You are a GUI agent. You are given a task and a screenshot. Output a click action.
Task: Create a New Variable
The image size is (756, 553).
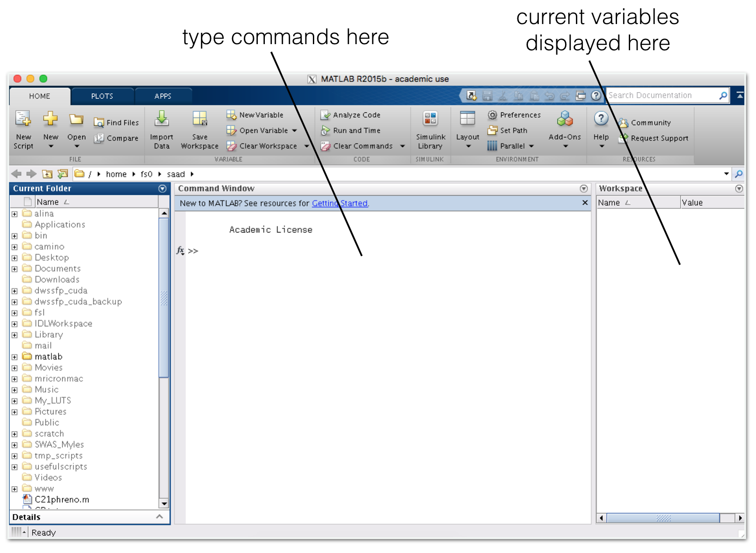tap(255, 115)
